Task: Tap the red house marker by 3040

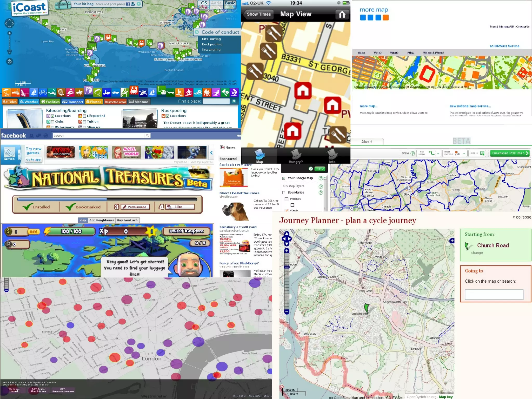Action: point(303,91)
